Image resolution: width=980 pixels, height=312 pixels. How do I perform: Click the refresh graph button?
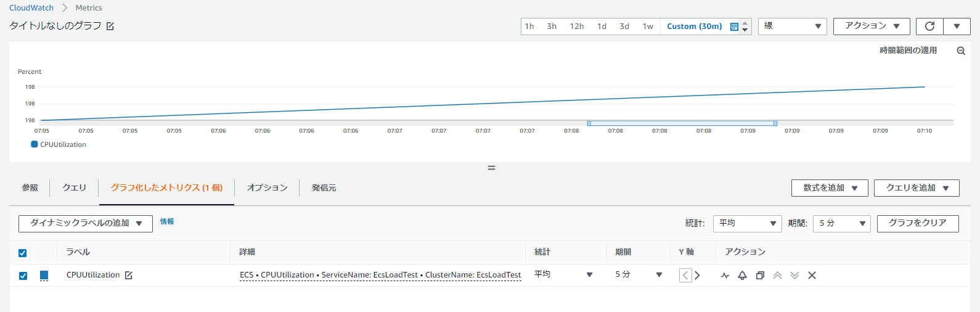[929, 27]
